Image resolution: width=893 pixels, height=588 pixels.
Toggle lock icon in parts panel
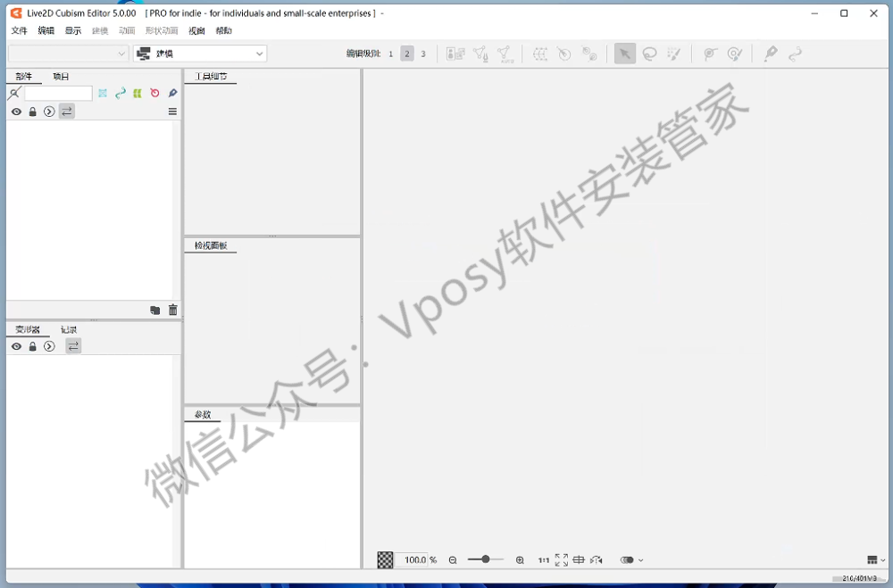click(x=32, y=112)
